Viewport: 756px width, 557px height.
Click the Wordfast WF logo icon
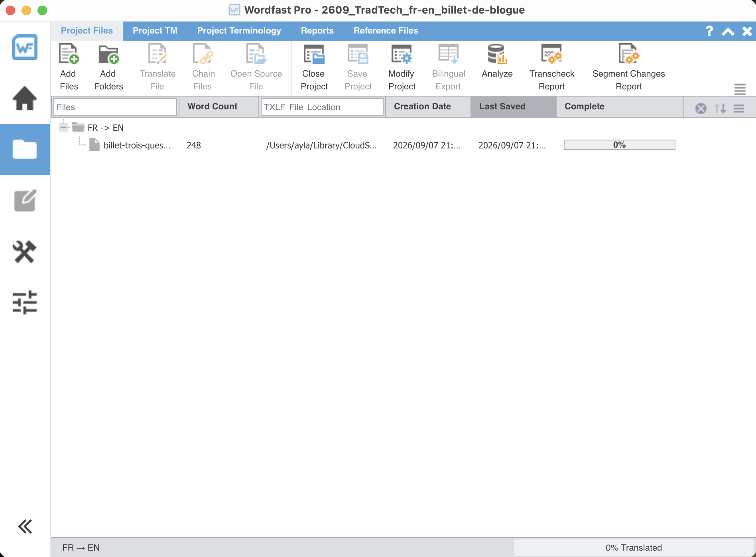25,47
